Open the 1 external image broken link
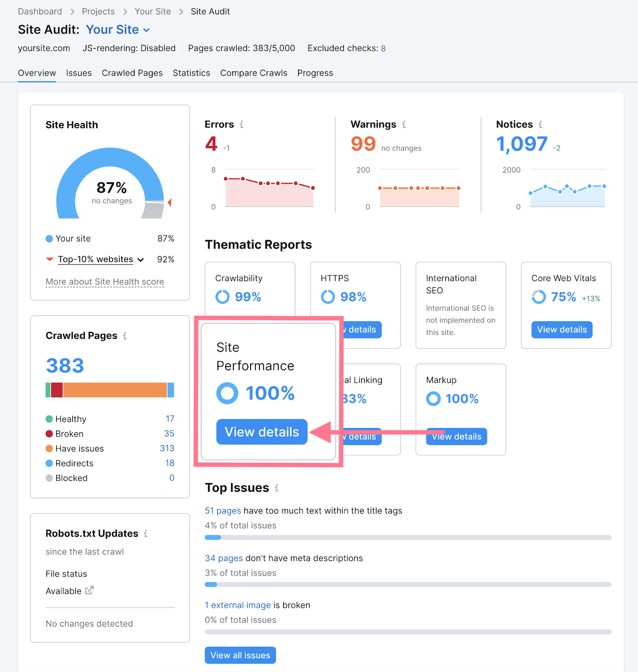The width and height of the screenshot is (638, 672). [238, 605]
